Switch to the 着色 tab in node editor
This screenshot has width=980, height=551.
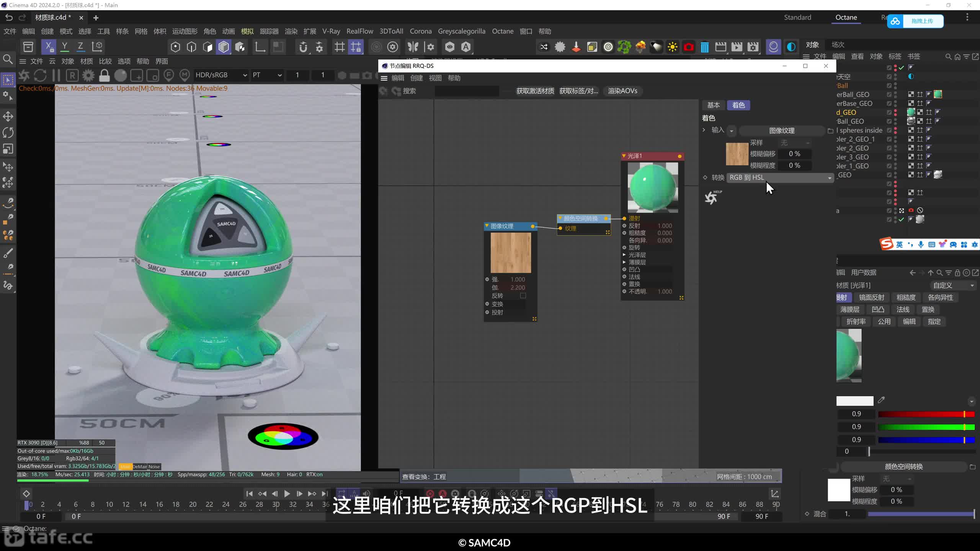(x=738, y=105)
